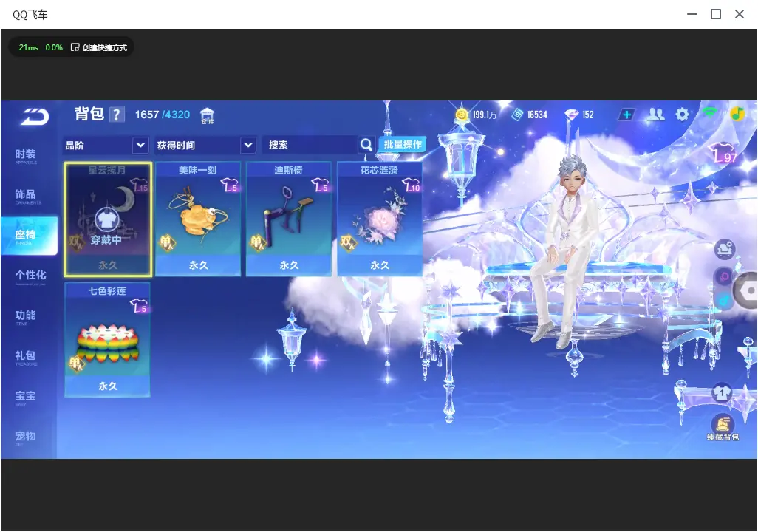Click the shirt 5 badge on 迪斯椅
758x532 pixels.
pos(321,185)
